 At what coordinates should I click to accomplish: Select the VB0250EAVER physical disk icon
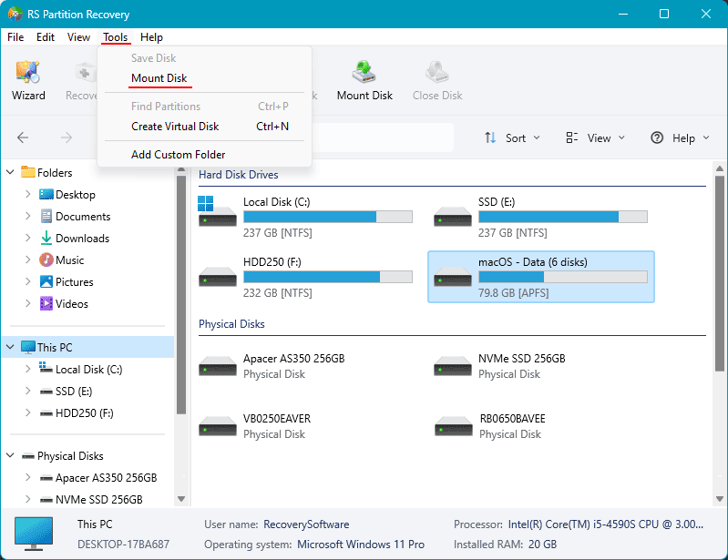coord(217,426)
